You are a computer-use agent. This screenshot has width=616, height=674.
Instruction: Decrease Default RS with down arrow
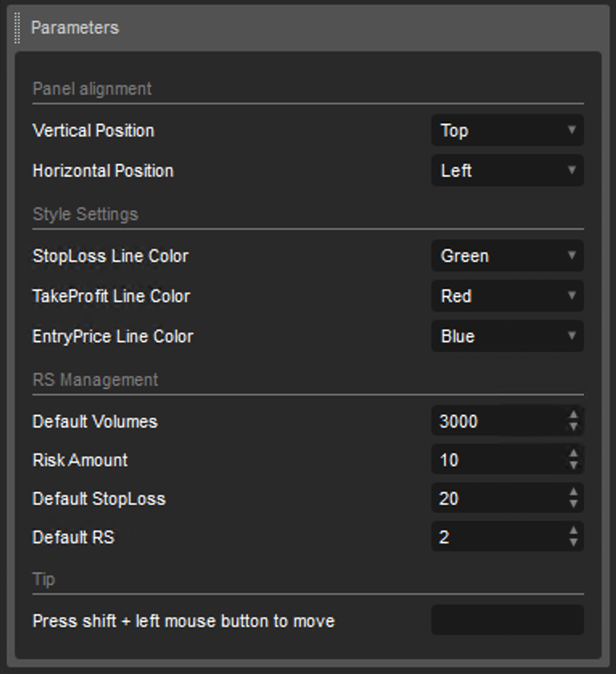click(573, 543)
